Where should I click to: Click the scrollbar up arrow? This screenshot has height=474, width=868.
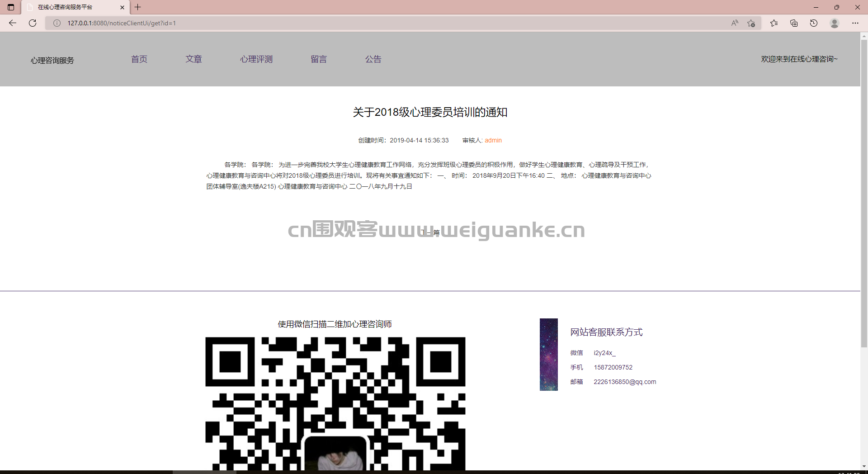864,36
